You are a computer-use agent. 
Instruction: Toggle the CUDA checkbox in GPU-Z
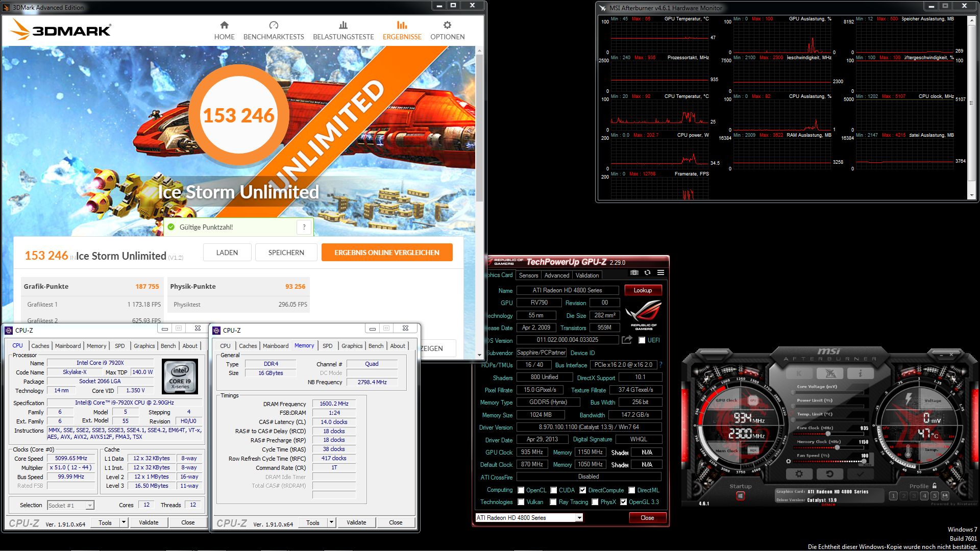(553, 490)
